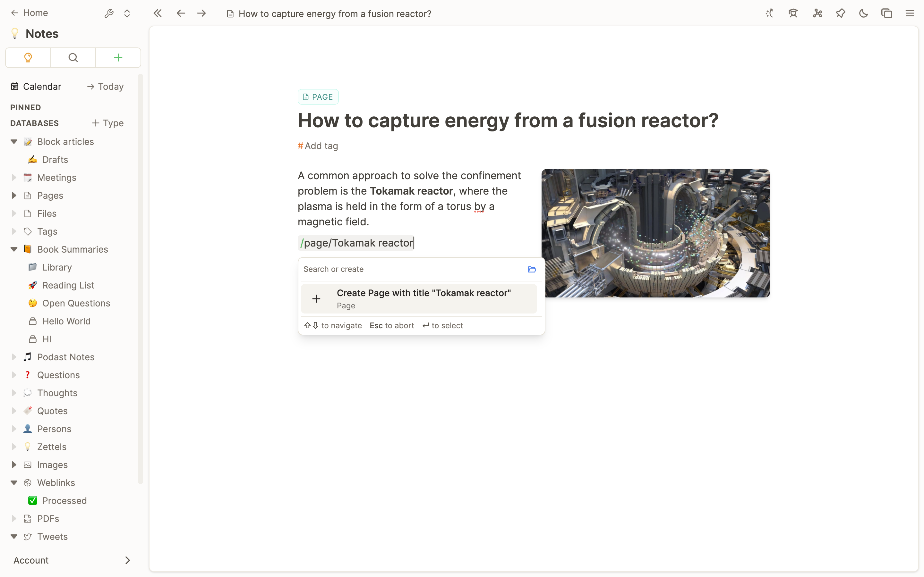Toggle calendar view to Today
Viewport: 924px width, 577px height.
[x=105, y=87]
